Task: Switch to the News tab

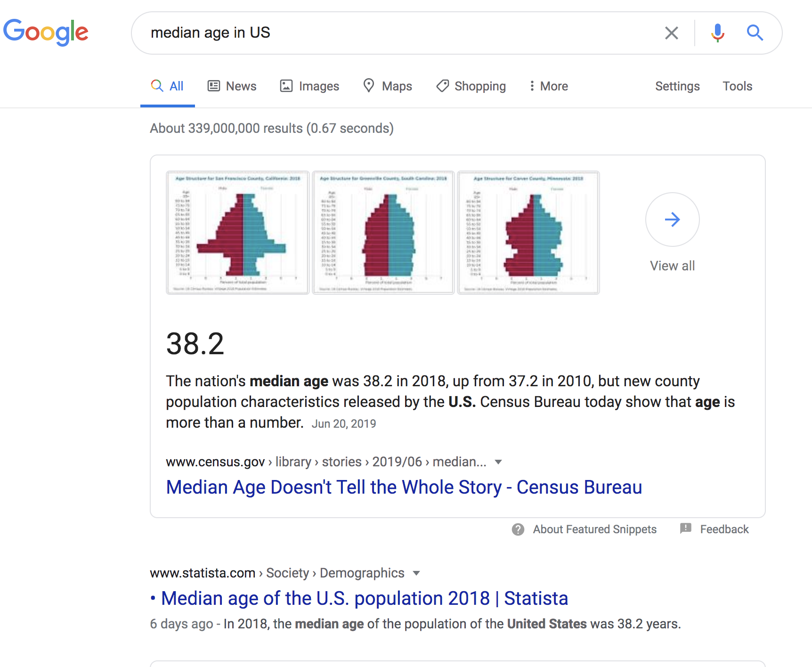Action: [x=232, y=86]
